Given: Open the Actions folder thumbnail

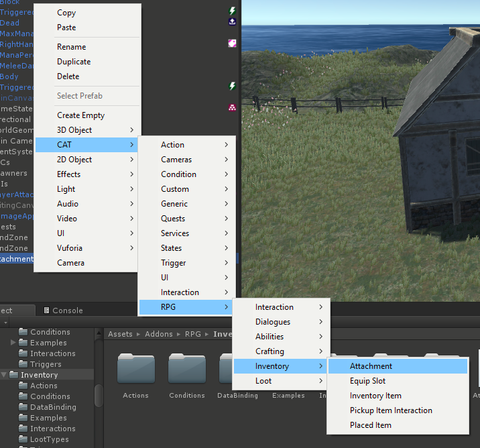Looking at the screenshot, I should click(135, 369).
